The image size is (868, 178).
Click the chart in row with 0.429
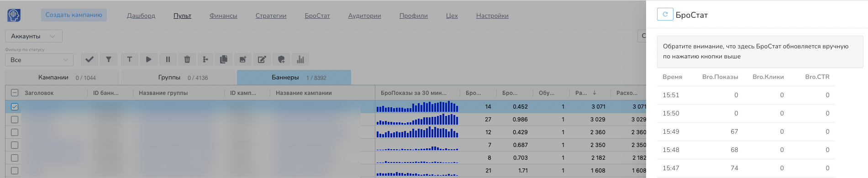417,132
